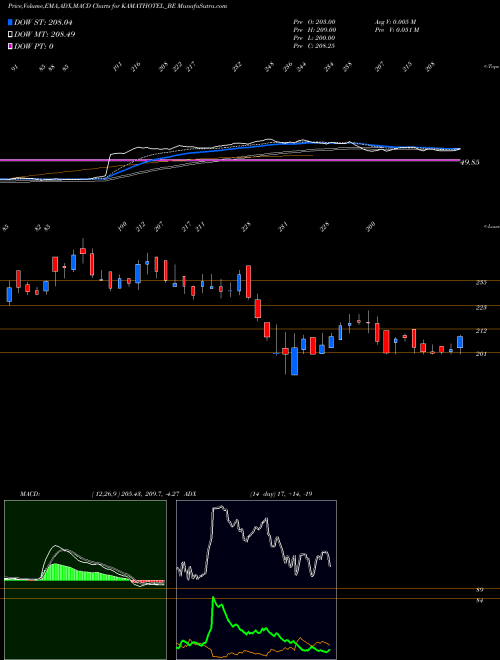This screenshot has width=500, height=660.
Task: Open the MACD histogram panel with green background
Action: click(x=85, y=580)
